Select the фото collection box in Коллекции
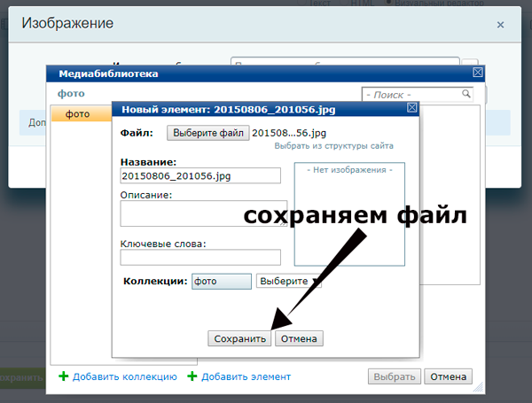The width and height of the screenshot is (532, 403). [x=222, y=282]
